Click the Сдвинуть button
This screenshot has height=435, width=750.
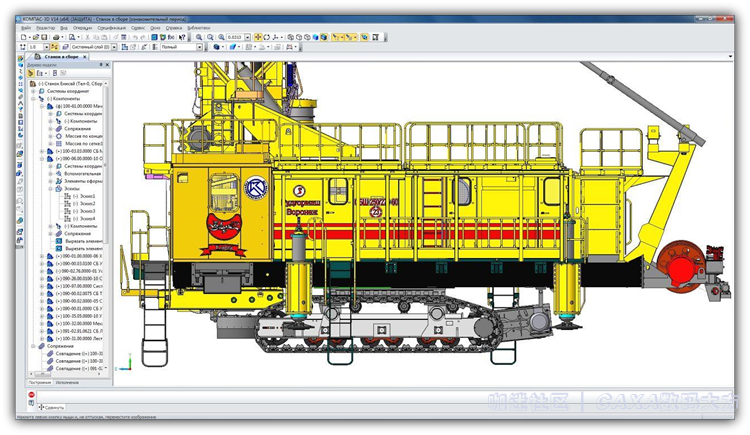click(x=52, y=407)
